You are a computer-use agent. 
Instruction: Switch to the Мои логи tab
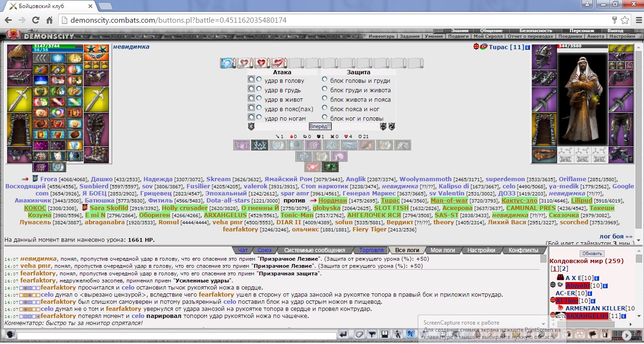click(x=443, y=250)
